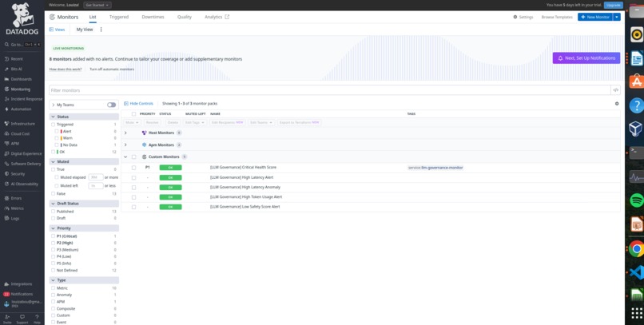Screen dimensions: 644x325
Task: Switch to the Quality tab
Action: (185, 17)
